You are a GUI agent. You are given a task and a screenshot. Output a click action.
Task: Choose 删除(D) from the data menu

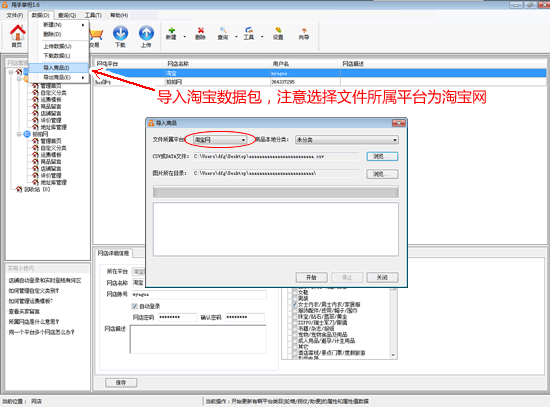(x=59, y=34)
